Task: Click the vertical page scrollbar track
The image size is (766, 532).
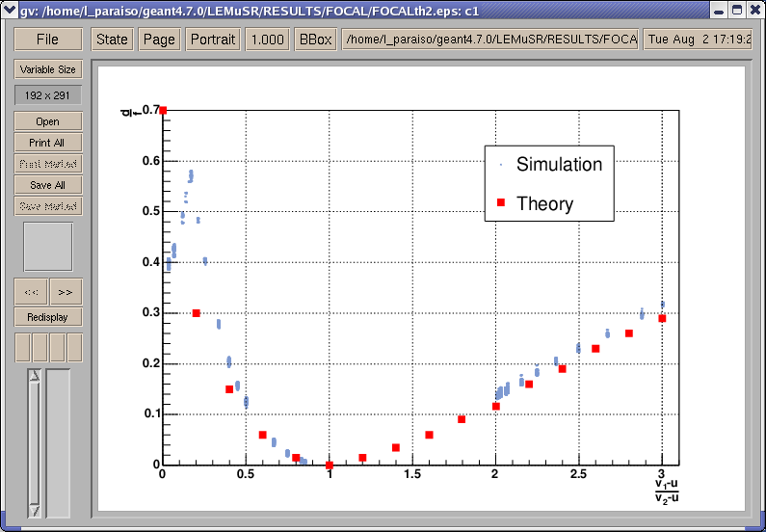Action: pyautogui.click(x=34, y=443)
